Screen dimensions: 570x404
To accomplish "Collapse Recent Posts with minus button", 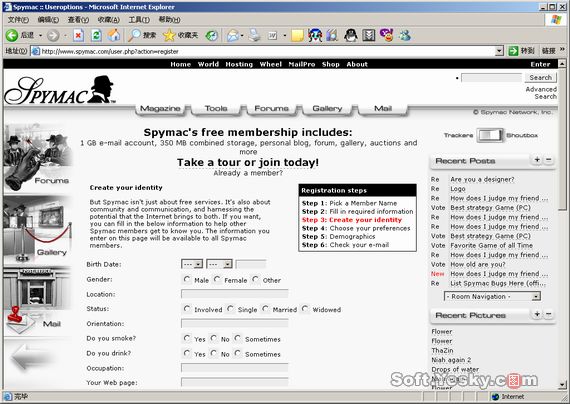I will (x=549, y=160).
